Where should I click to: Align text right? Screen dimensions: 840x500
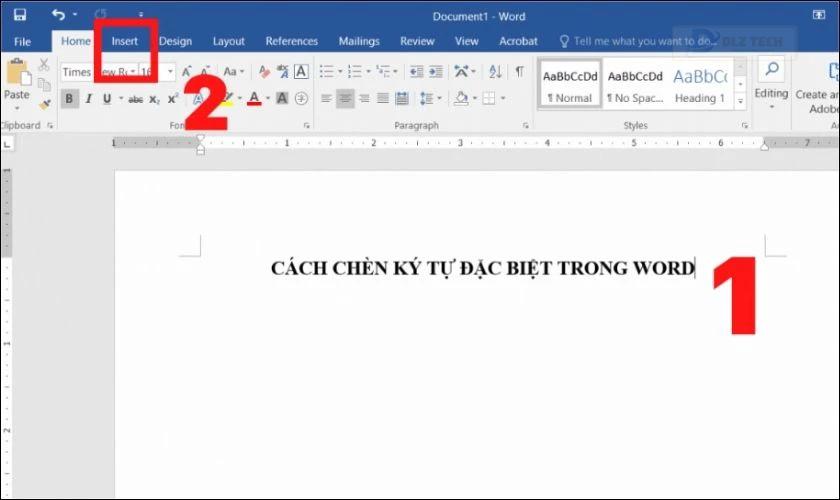(364, 99)
